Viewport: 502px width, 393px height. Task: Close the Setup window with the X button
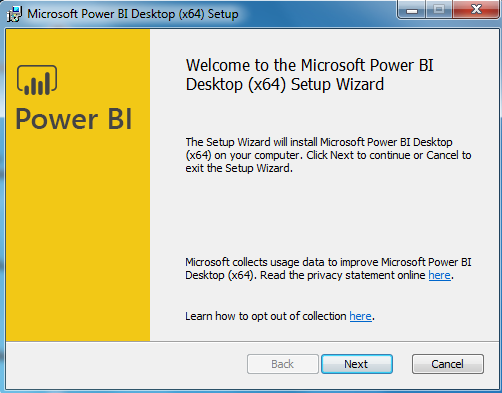(x=476, y=10)
